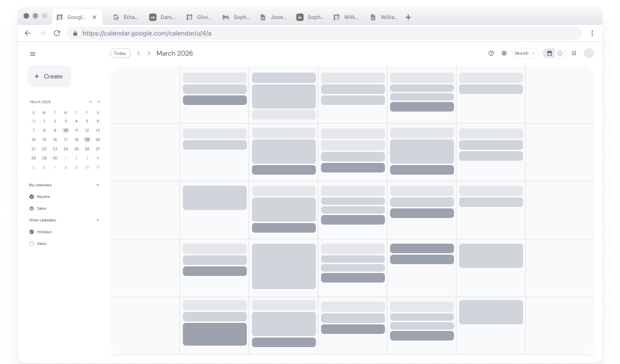Open the browser three-dot menu
The image size is (620, 364).
click(x=592, y=33)
